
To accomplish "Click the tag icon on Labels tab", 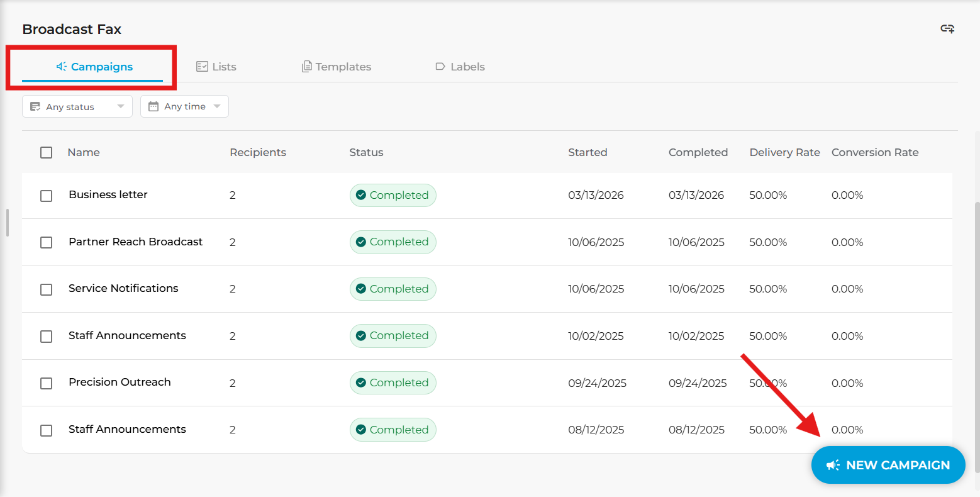I will coord(440,67).
